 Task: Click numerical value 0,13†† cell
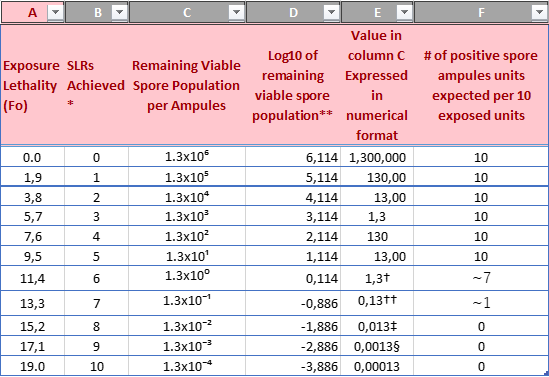point(377,303)
